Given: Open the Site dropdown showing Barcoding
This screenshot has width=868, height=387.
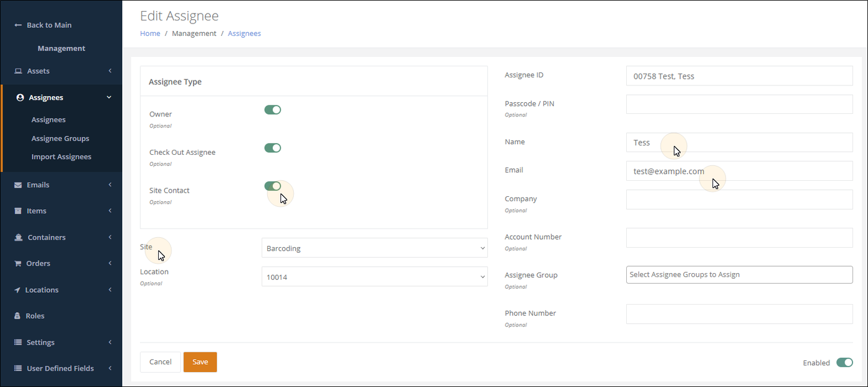Looking at the screenshot, I should coord(374,248).
